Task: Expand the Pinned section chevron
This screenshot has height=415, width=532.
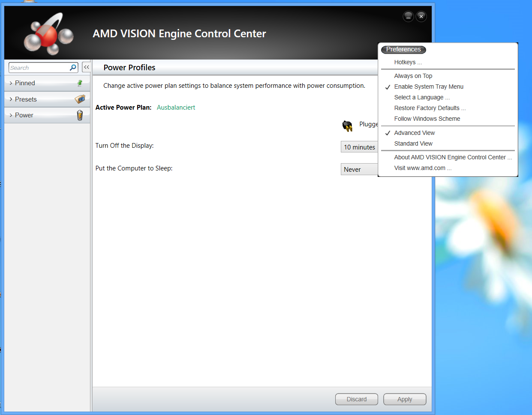Action: (x=11, y=83)
